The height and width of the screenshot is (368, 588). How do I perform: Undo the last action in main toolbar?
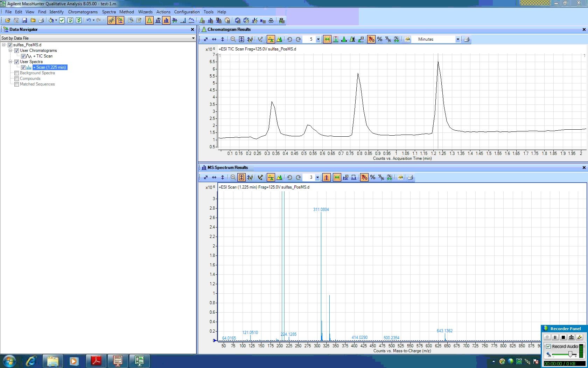pyautogui.click(x=89, y=20)
